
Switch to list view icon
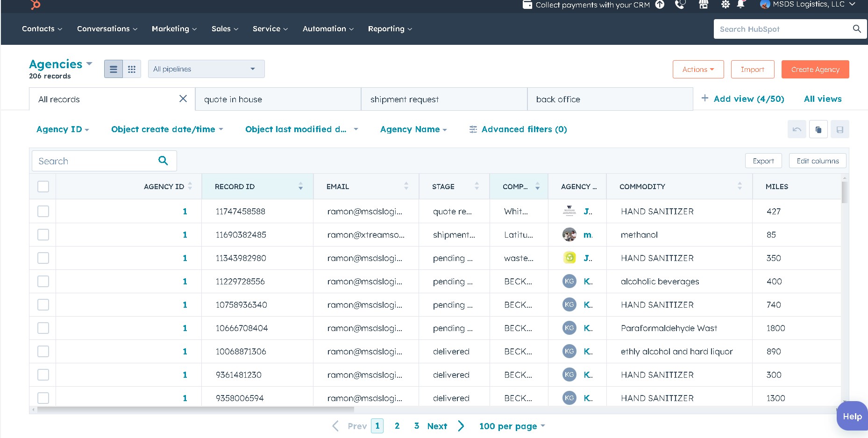point(113,69)
